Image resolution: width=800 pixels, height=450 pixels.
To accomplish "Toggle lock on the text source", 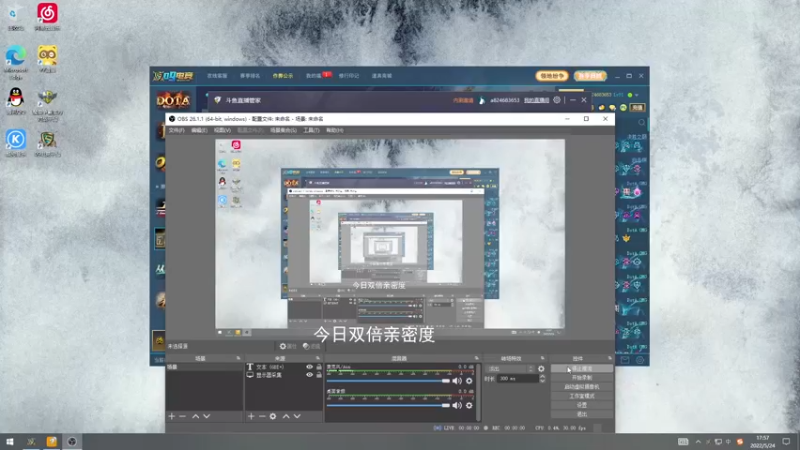I will pos(319,367).
